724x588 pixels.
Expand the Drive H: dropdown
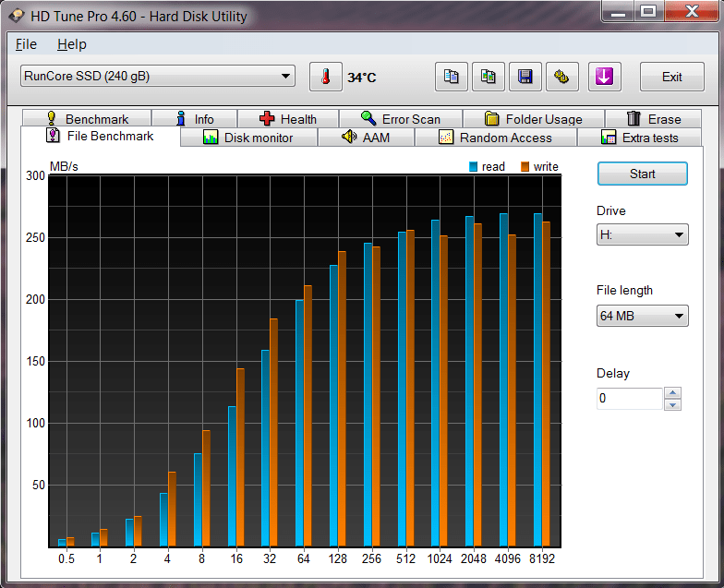coord(643,234)
